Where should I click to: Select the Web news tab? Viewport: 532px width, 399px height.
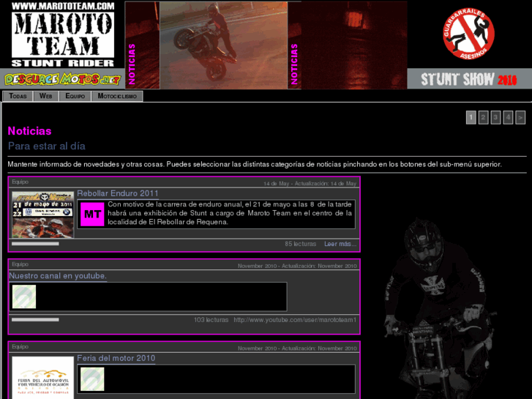tap(46, 96)
